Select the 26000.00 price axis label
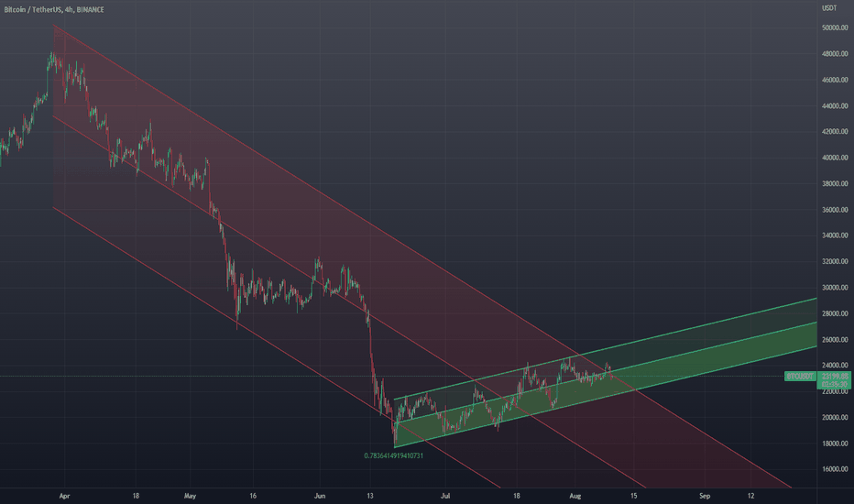Viewport: 854px width, 504px height. (835, 339)
